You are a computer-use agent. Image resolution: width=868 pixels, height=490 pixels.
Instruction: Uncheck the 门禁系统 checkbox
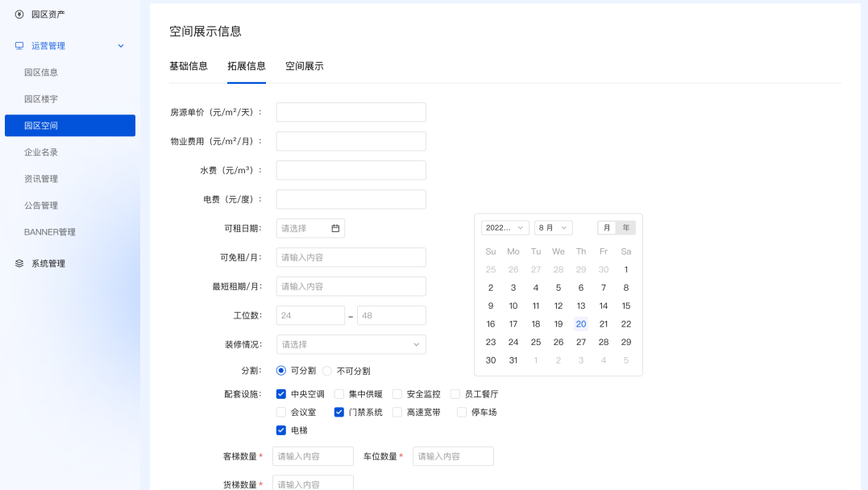pyautogui.click(x=339, y=412)
